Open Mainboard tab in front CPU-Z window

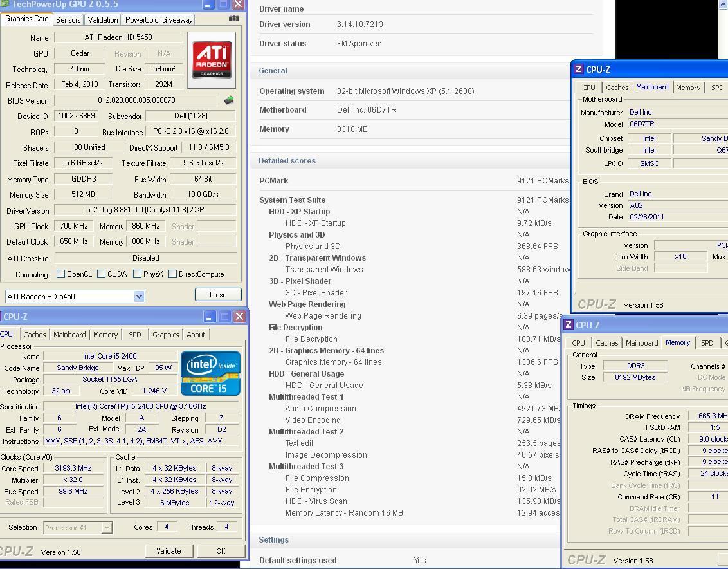69,334
